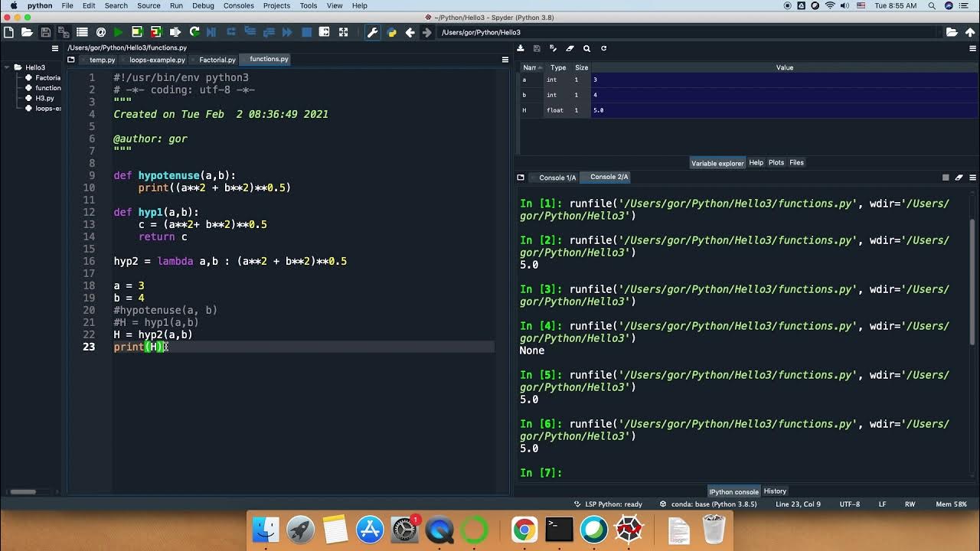Click the In [7]: console prompt

coord(541,473)
